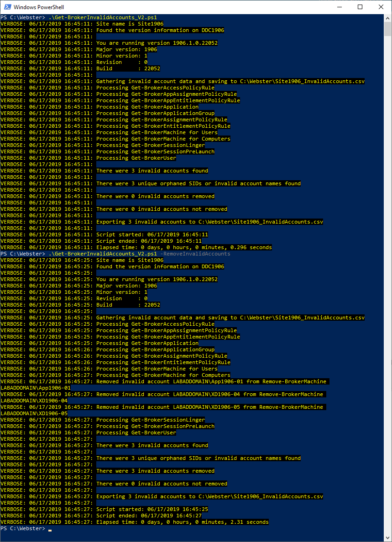Click 16:45:25 'Processing Get-BrokerAppAssignmentPolicyRule' line
392x542 pixels.
[119, 330]
